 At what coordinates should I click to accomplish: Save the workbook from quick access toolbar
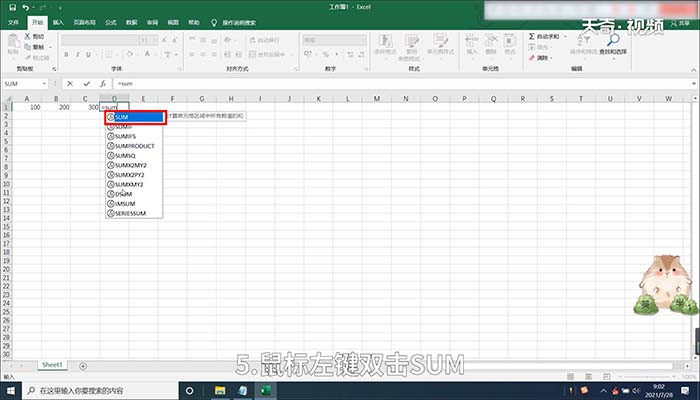pyautogui.click(x=12, y=8)
